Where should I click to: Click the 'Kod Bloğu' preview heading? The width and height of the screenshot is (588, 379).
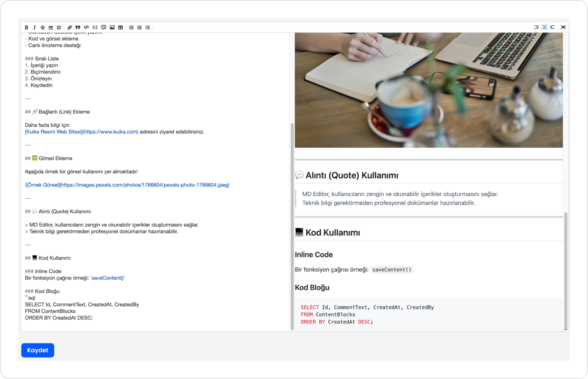point(312,288)
